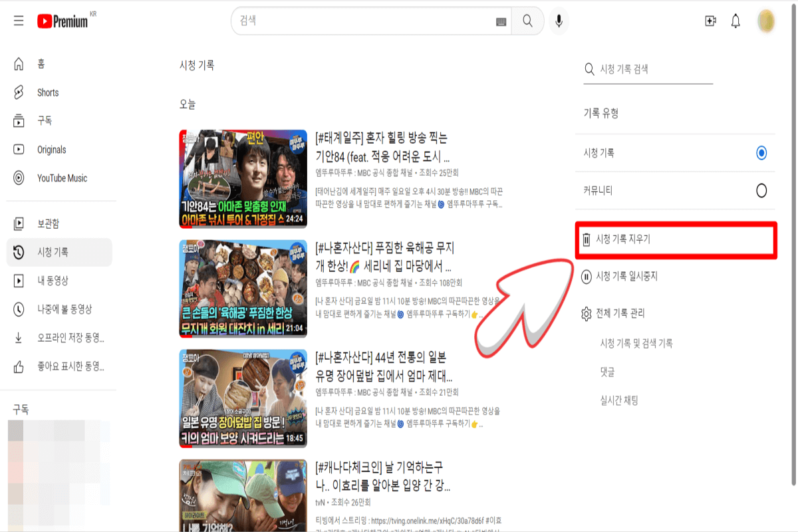Open notifications via the bell icon
The height and width of the screenshot is (532, 798).
point(735,21)
